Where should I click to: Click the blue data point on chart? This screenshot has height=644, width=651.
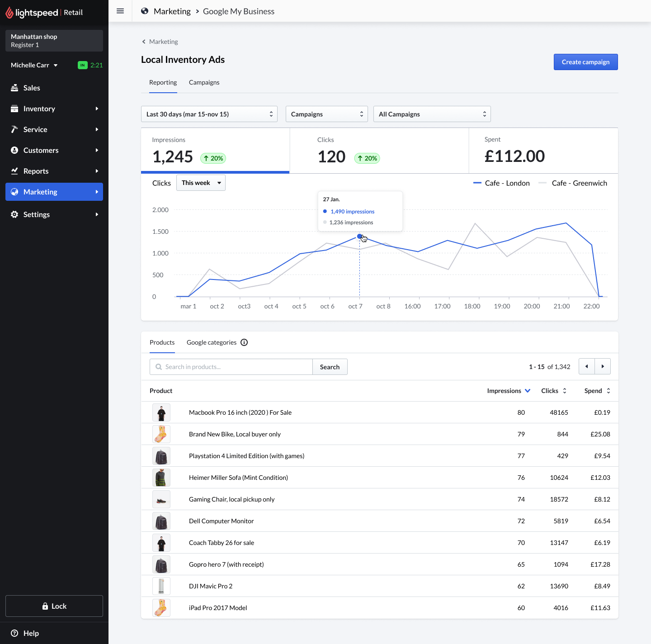click(x=360, y=237)
